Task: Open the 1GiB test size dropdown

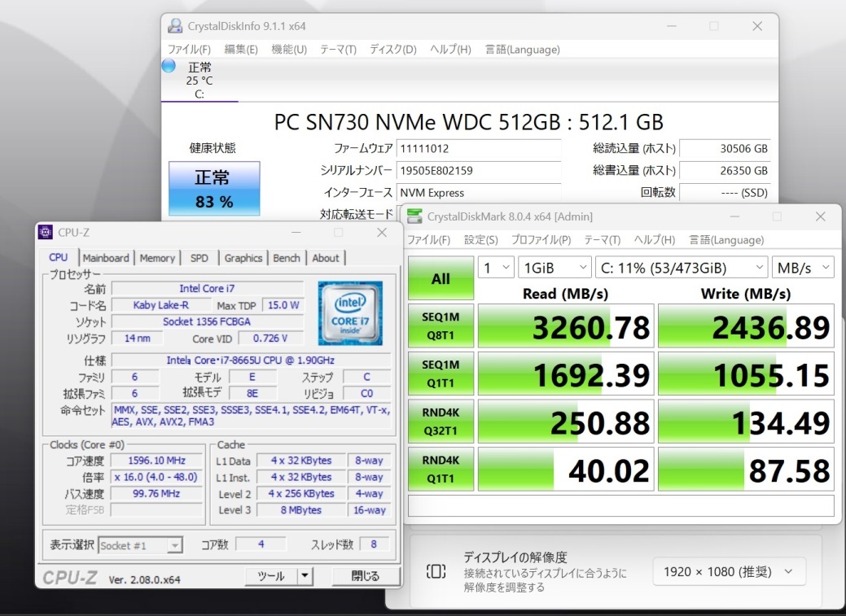Action: coord(556,268)
